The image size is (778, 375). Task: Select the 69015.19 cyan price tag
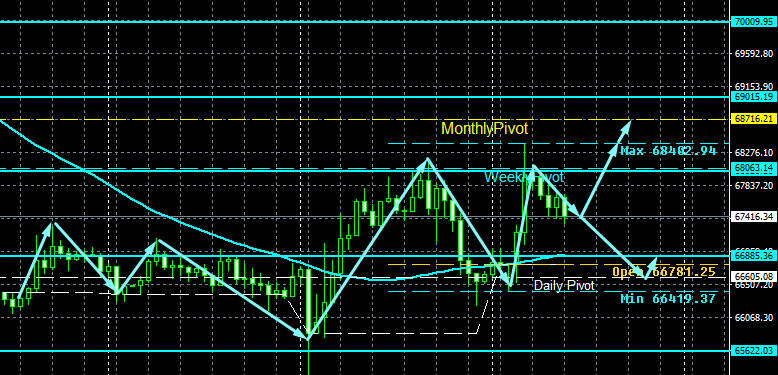(x=754, y=97)
